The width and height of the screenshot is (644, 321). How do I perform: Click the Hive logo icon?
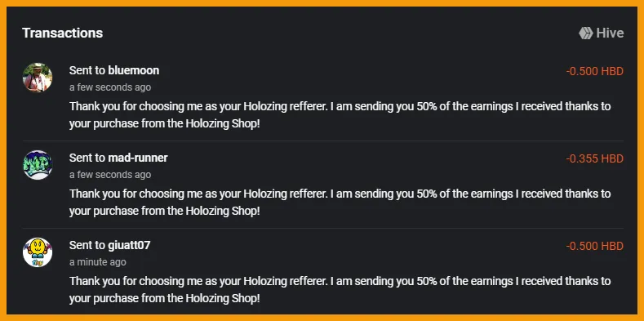click(x=586, y=33)
